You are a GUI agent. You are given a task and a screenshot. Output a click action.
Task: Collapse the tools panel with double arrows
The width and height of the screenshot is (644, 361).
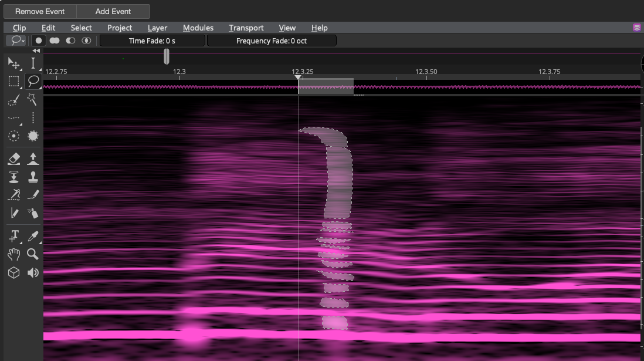click(x=36, y=51)
